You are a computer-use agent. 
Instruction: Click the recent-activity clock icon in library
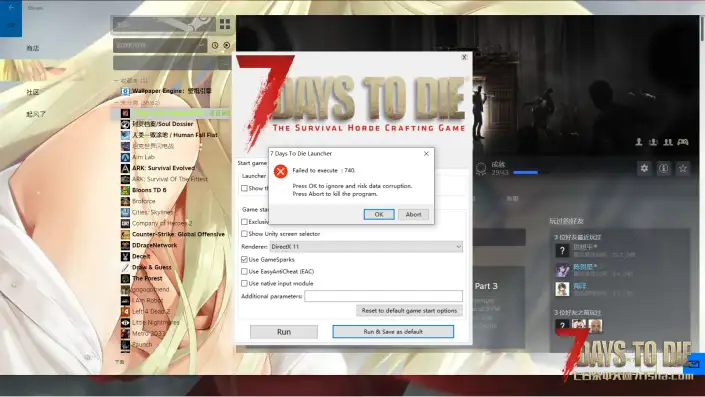click(215, 45)
